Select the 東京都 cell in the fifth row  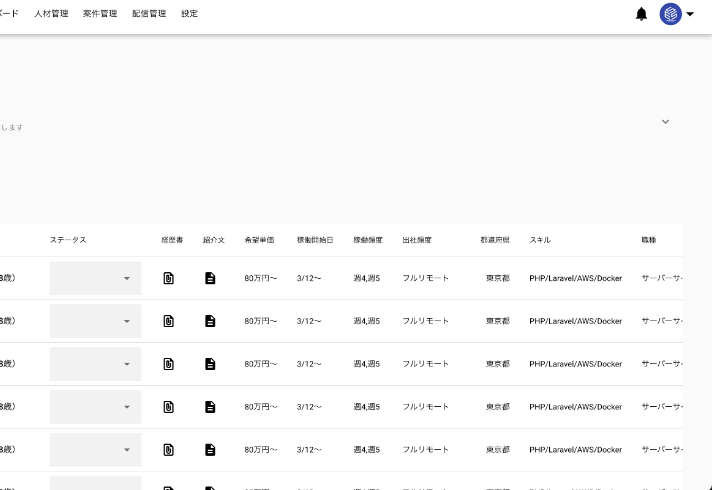click(498, 450)
